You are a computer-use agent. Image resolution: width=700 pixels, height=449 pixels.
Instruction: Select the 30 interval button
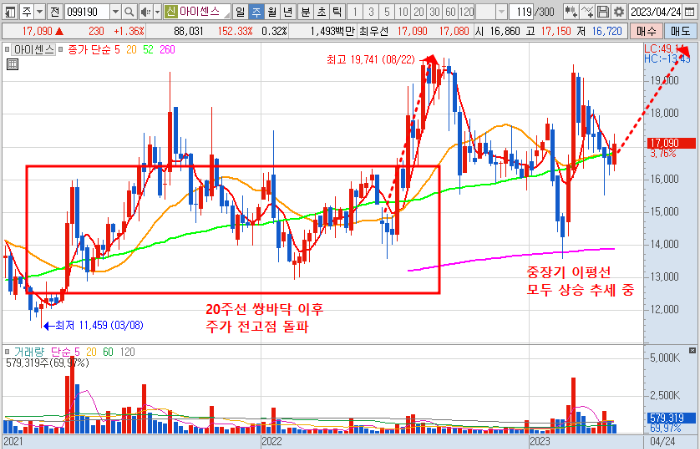pos(435,12)
